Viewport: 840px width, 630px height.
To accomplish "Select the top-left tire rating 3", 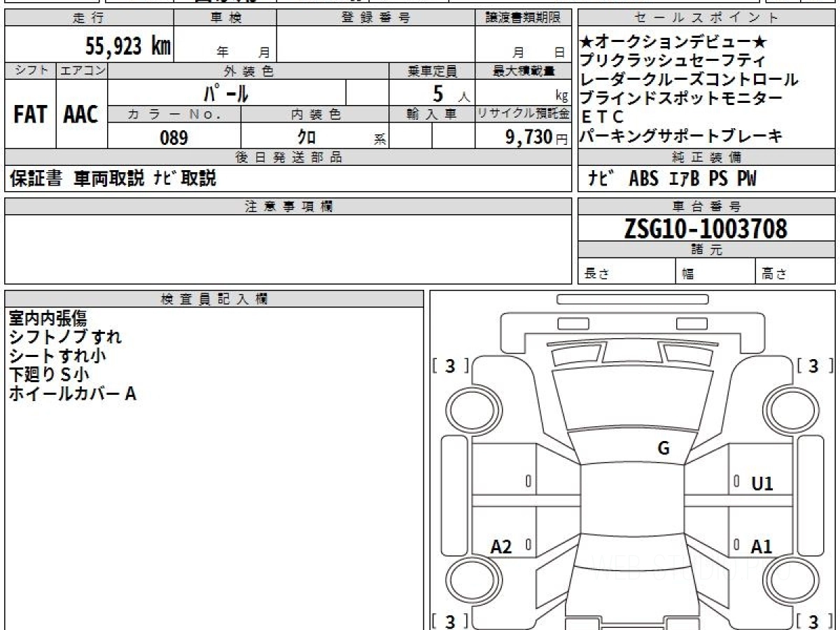I will [449, 366].
